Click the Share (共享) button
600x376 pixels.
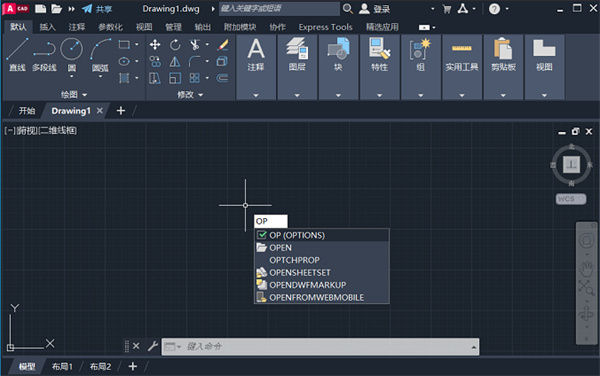click(x=97, y=8)
